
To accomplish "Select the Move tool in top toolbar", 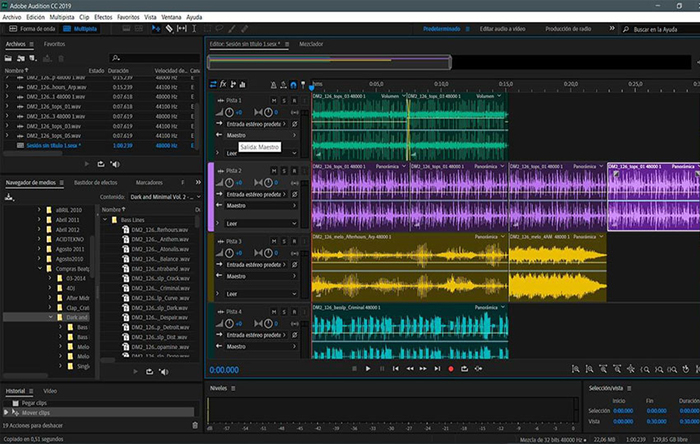I will coord(156,29).
